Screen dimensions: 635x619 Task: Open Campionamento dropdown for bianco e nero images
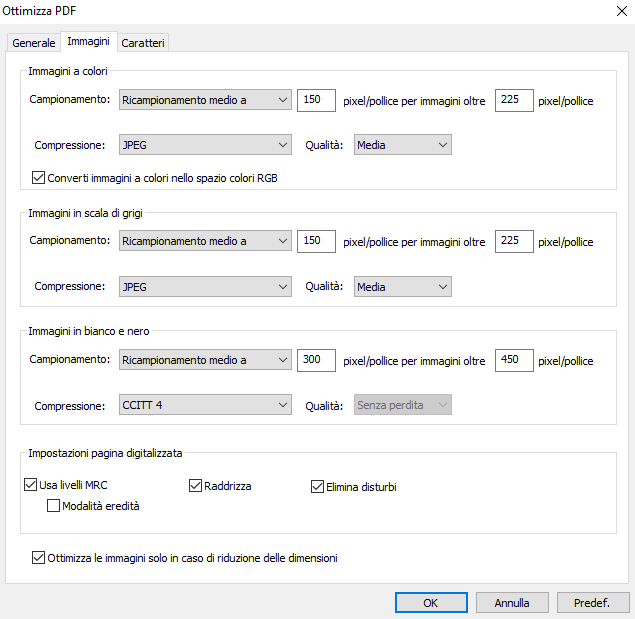[205, 360]
